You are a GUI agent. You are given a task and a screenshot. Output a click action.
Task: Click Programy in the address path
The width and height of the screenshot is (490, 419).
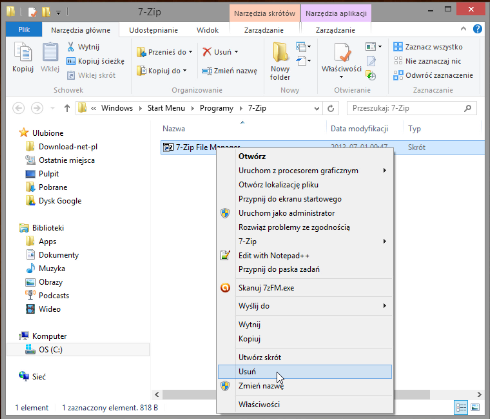point(216,108)
